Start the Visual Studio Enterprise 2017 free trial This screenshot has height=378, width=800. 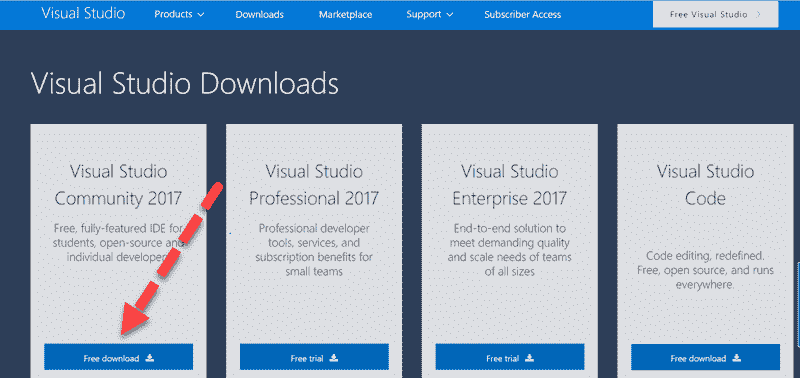click(x=510, y=357)
